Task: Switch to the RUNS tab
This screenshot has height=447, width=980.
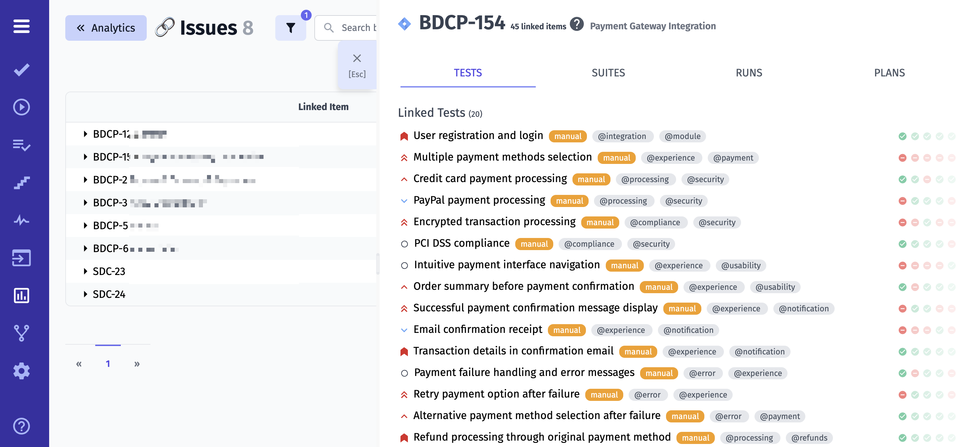Action: pyautogui.click(x=748, y=73)
